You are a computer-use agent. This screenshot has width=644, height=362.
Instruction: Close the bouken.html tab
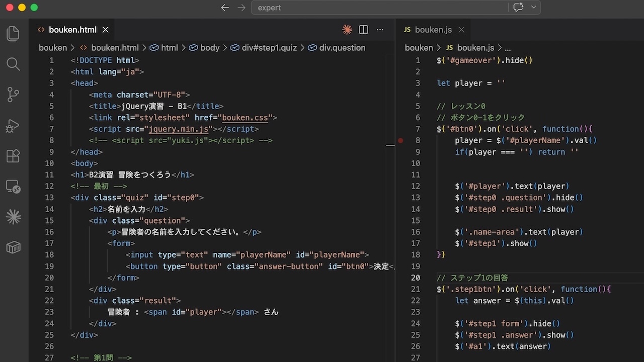pyautogui.click(x=106, y=30)
